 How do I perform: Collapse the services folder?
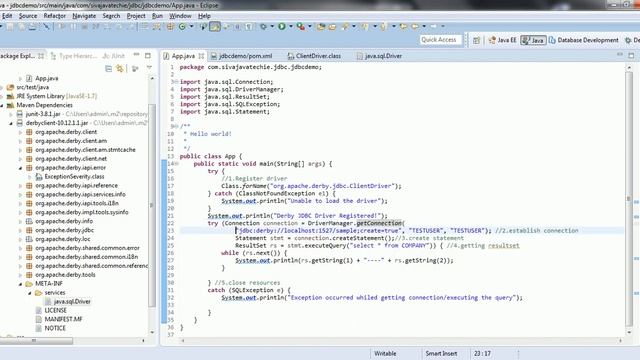30,293
